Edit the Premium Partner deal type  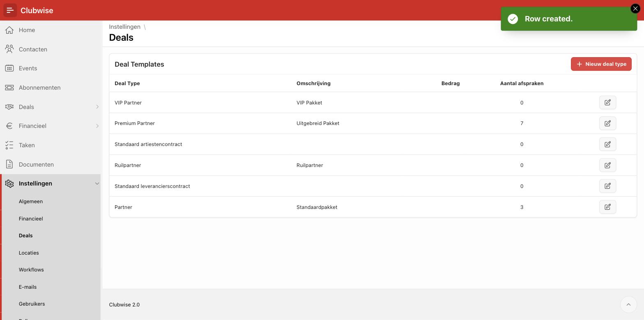coord(607,123)
